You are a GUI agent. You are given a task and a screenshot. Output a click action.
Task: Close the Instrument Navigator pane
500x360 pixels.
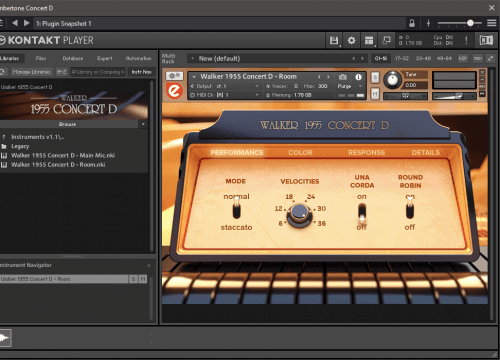[x=149, y=266]
